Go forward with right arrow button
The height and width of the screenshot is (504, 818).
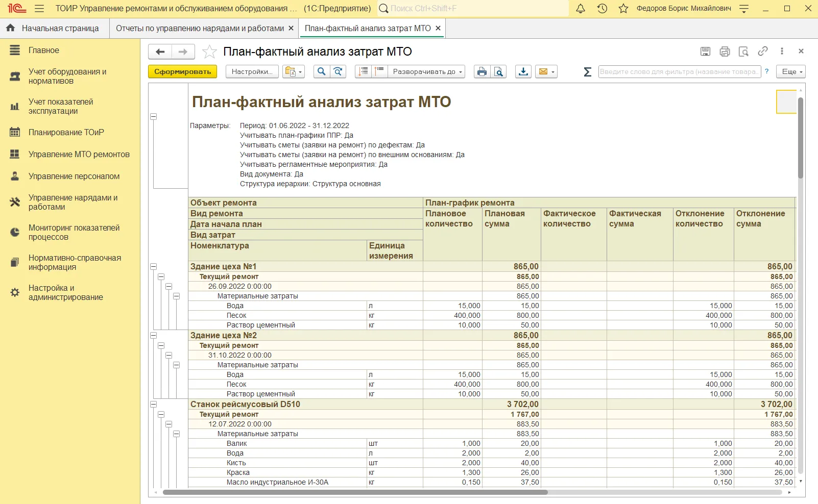pyautogui.click(x=183, y=52)
